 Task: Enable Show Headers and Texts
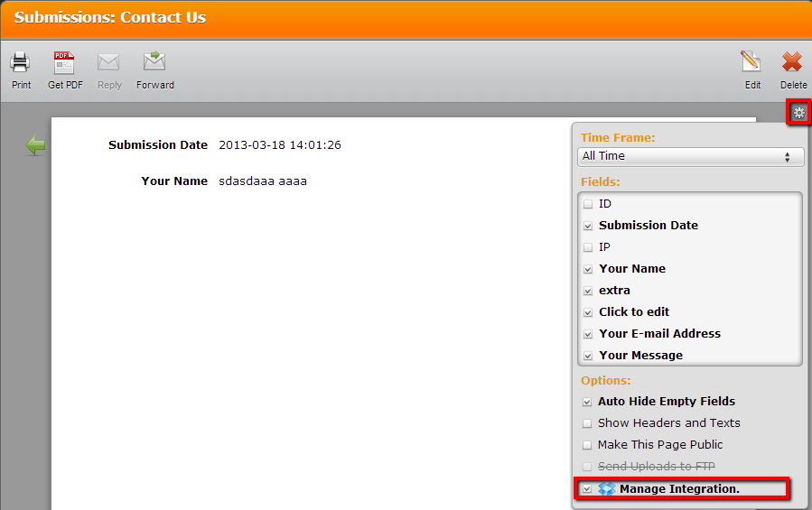[x=587, y=423]
